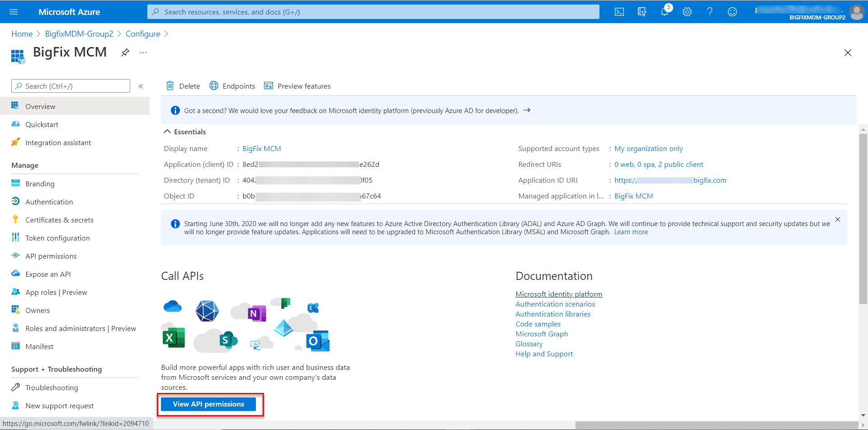Viewport: 868px width, 430px height.
Task: Collapse the left navigation menu
Action: click(141, 86)
